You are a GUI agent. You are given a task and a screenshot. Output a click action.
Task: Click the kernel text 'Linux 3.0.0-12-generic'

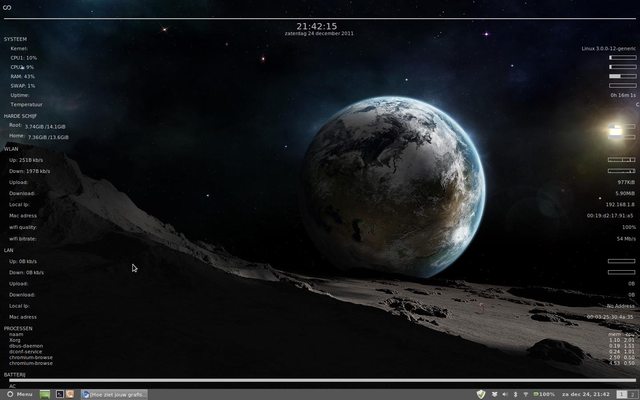pyautogui.click(x=609, y=49)
